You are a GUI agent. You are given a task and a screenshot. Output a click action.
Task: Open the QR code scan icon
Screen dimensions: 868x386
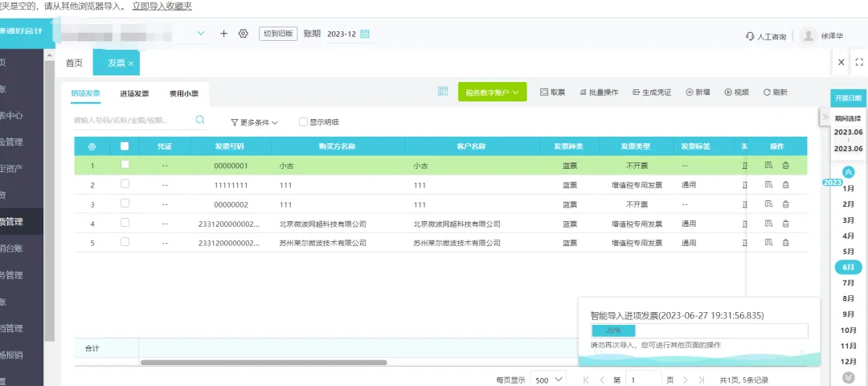pyautogui.click(x=443, y=92)
